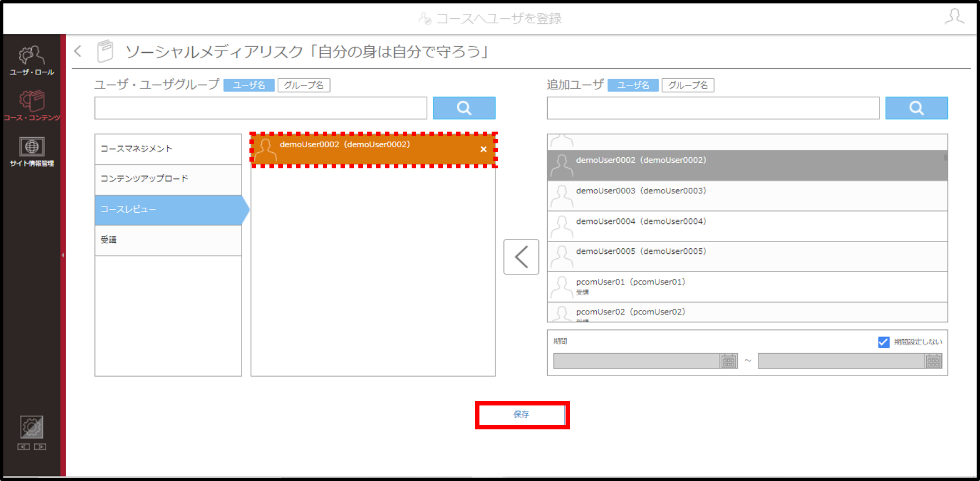The image size is (980, 481).
Task: Select the 受講 role
Action: click(168, 240)
